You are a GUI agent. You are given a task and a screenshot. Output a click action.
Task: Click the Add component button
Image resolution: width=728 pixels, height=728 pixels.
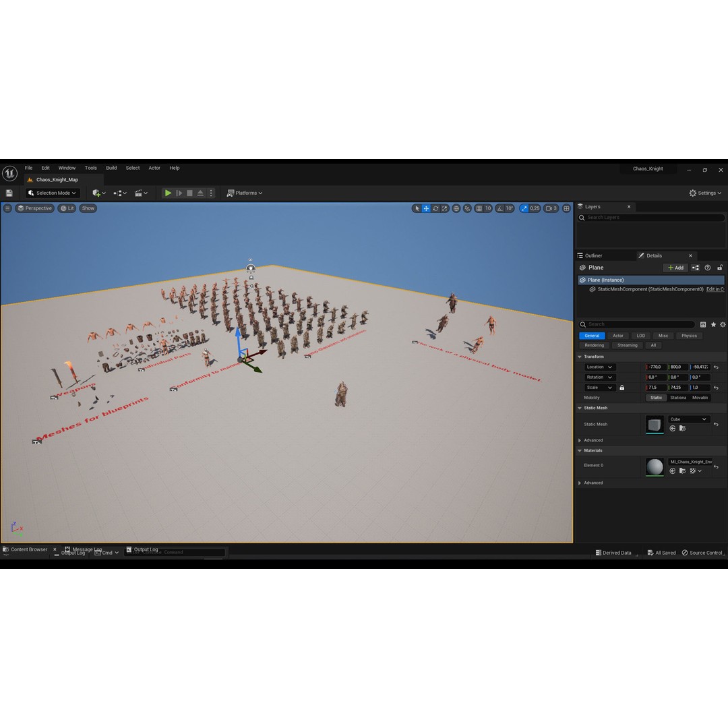(x=675, y=268)
